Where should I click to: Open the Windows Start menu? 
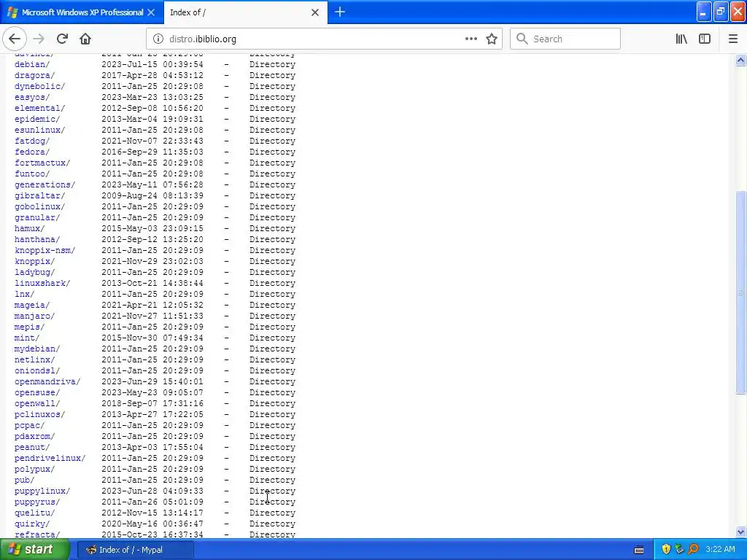click(34, 550)
